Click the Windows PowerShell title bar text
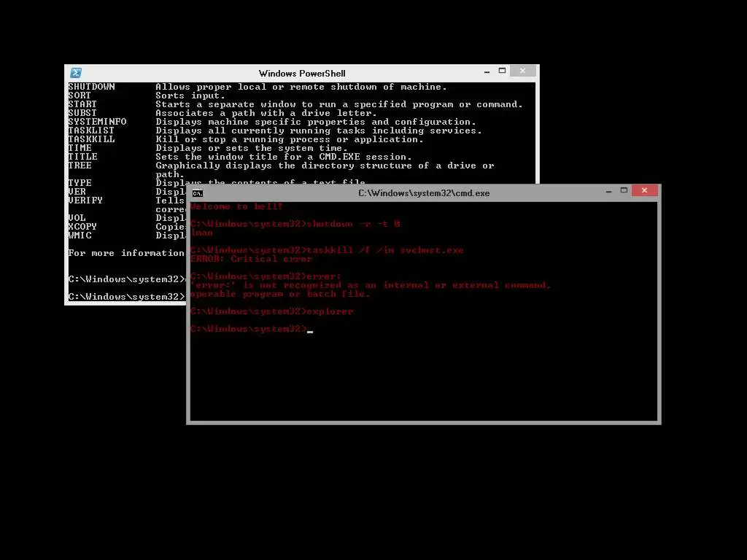The width and height of the screenshot is (747, 560). 302,74
